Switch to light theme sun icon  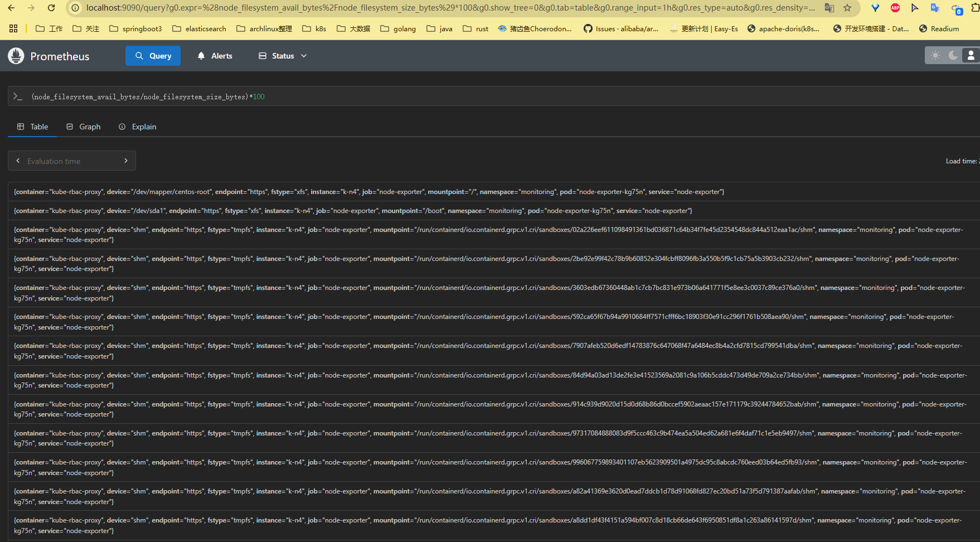935,55
